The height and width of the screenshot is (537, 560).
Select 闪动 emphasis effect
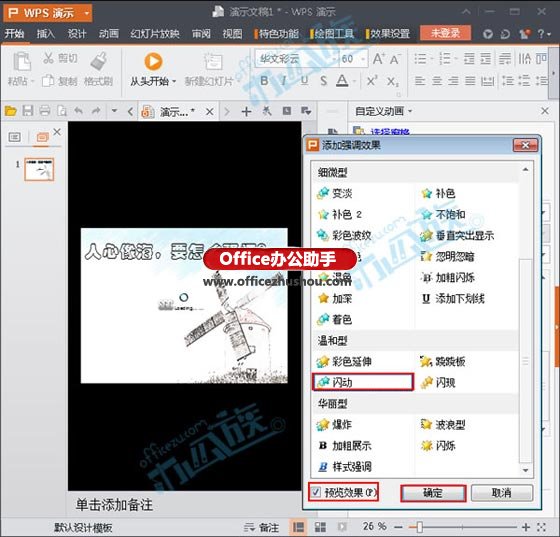(x=363, y=382)
